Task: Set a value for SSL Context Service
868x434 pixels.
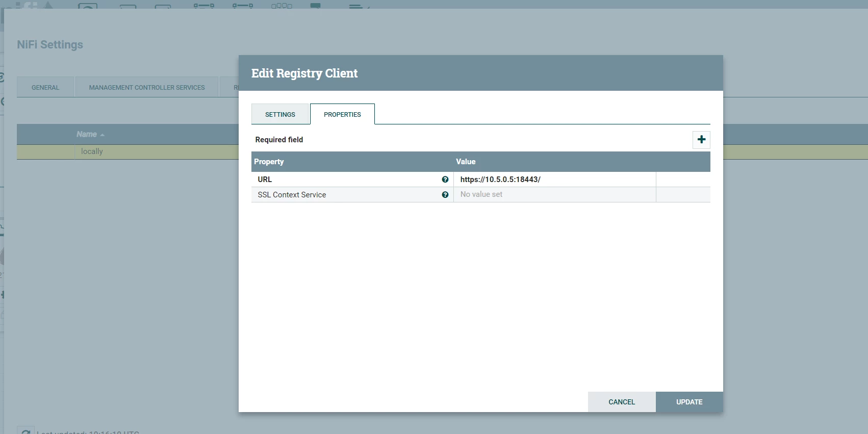Action: pos(554,194)
